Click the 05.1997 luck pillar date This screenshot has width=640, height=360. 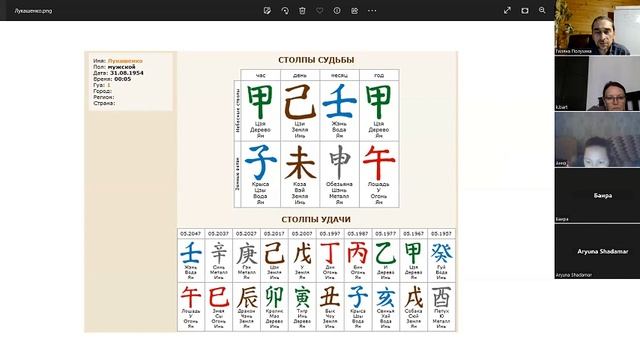coord(330,234)
